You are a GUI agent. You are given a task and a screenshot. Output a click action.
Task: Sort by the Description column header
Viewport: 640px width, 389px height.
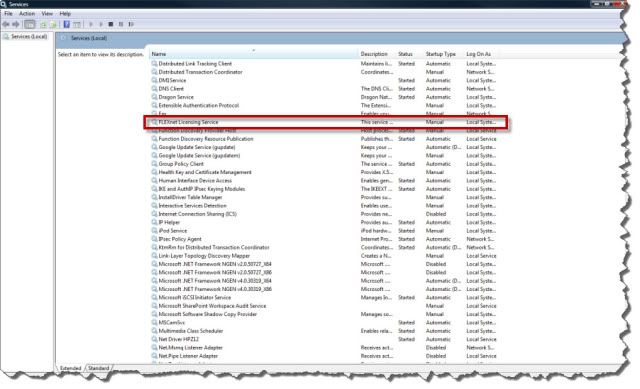pyautogui.click(x=377, y=54)
